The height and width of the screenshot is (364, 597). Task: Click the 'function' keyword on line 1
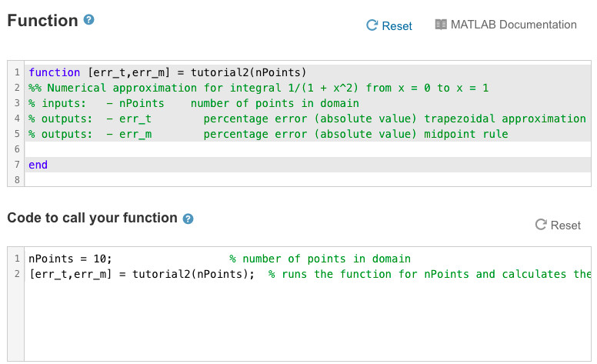coord(55,72)
